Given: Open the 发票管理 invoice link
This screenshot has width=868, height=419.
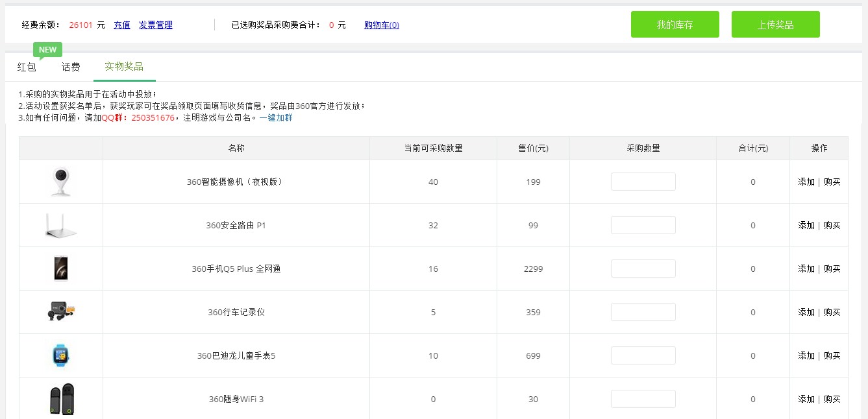Looking at the screenshot, I should click(156, 25).
